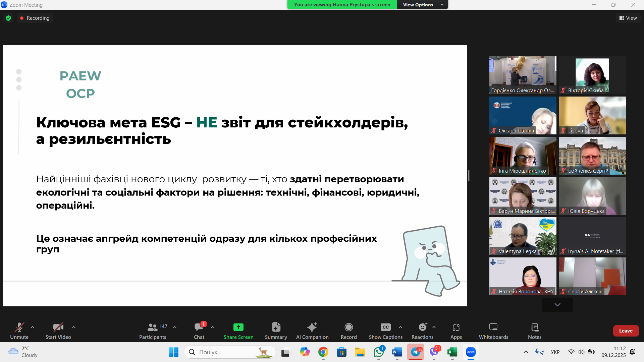
Task: Open the Reactions picker
Action: pos(422,330)
